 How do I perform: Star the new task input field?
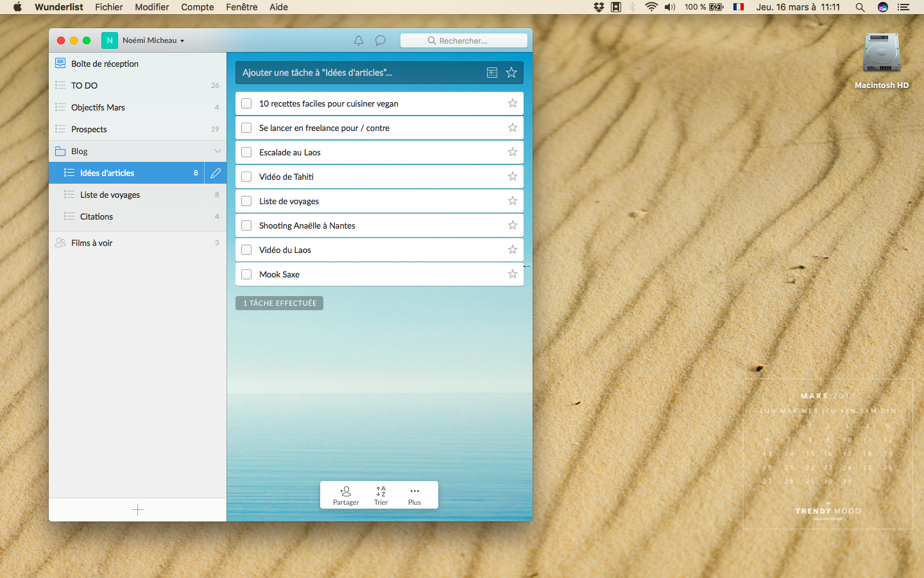[511, 73]
